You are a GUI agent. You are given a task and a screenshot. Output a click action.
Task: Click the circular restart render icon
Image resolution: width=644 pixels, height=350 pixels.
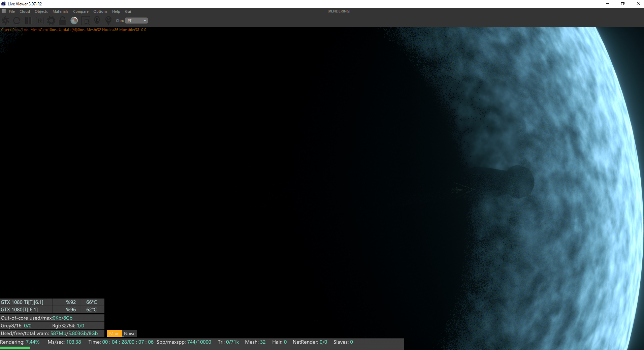coord(17,21)
